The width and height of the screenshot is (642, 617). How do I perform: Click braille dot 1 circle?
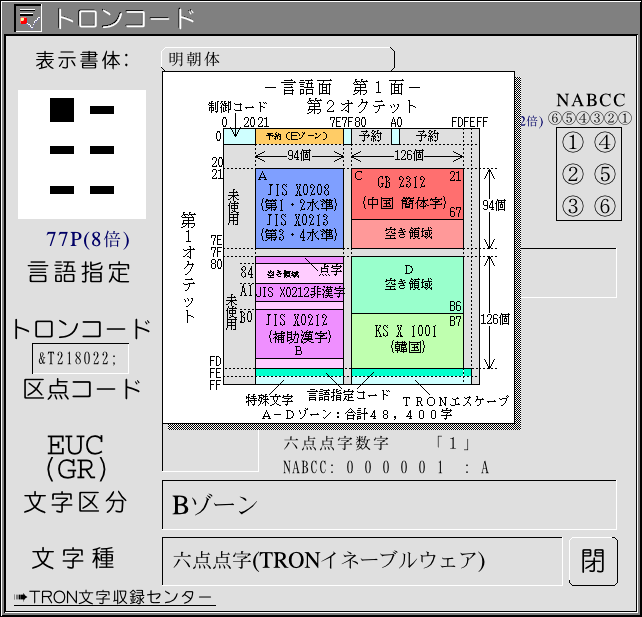[572, 142]
